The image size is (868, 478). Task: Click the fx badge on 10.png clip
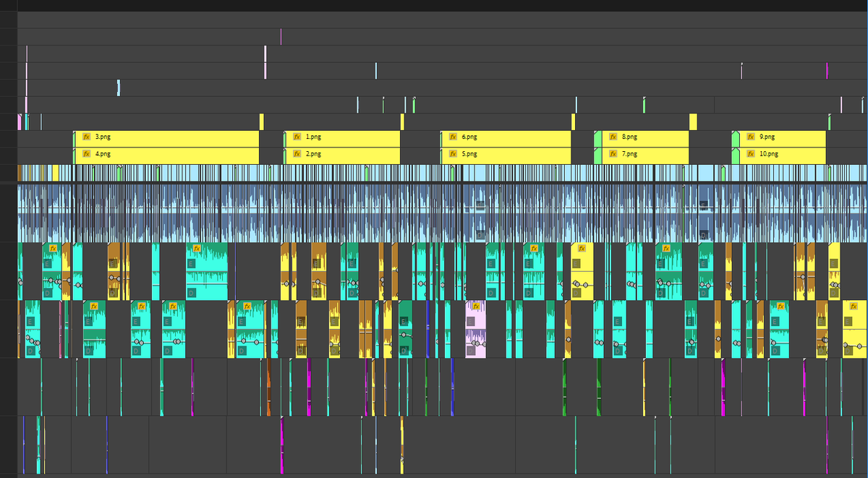point(751,154)
